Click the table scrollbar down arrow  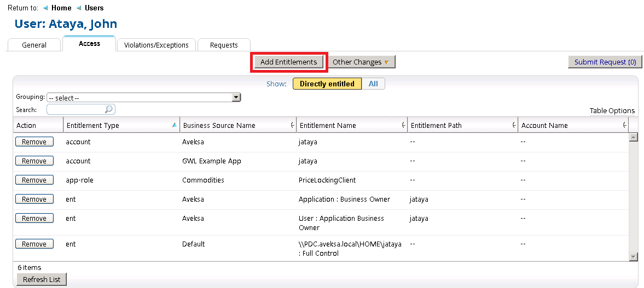point(634,256)
